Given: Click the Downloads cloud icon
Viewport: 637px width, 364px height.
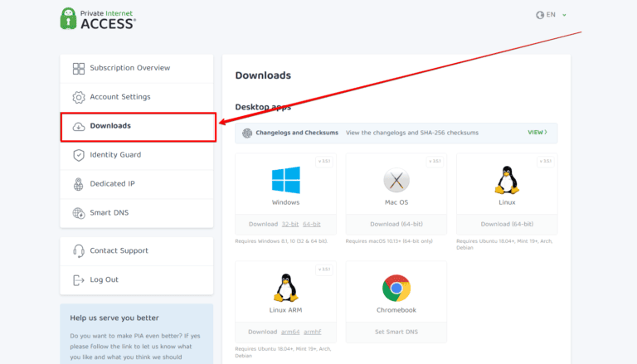Looking at the screenshot, I should pyautogui.click(x=79, y=126).
